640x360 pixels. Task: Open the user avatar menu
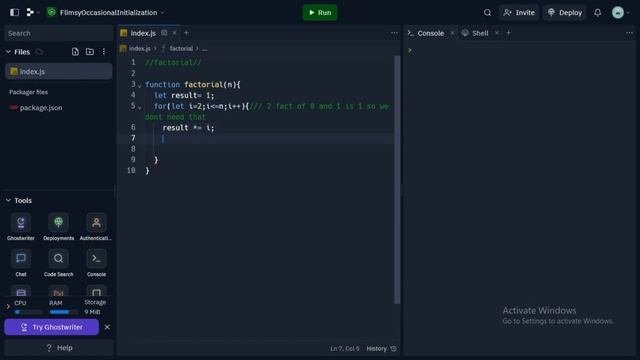(x=618, y=12)
